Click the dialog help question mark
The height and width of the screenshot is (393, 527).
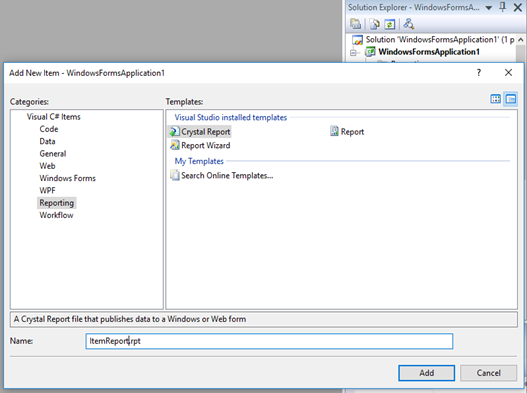click(x=479, y=73)
